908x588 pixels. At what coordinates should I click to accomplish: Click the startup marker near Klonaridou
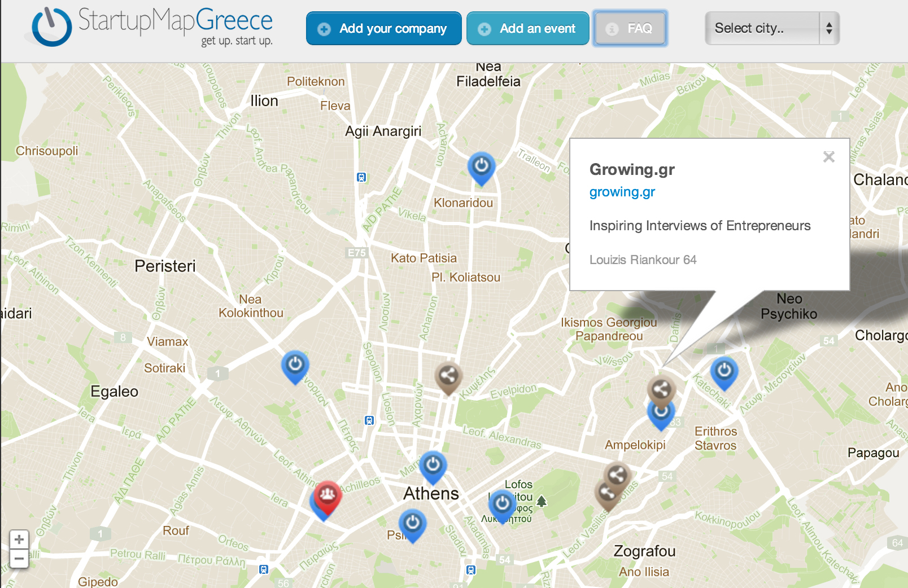pyautogui.click(x=481, y=168)
